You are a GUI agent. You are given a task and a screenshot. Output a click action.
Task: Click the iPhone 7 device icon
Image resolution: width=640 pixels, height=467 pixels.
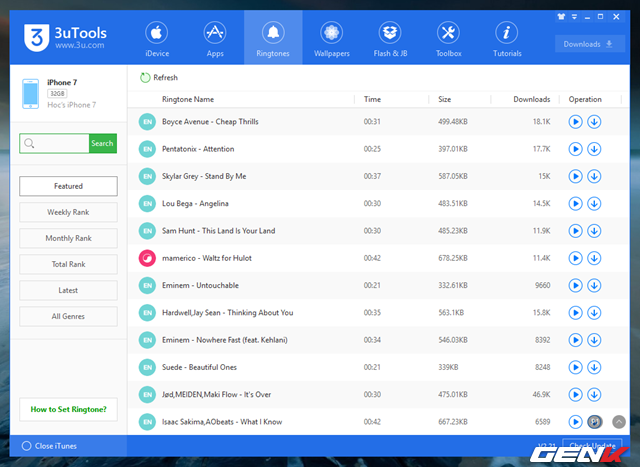pyautogui.click(x=31, y=94)
